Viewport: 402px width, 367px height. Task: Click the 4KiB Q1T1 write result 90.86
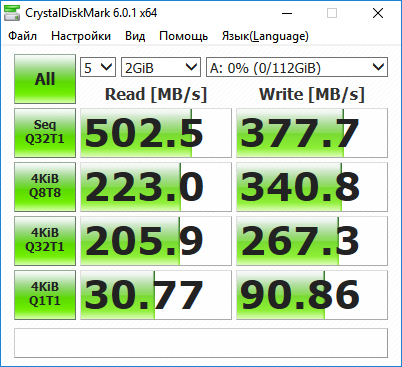point(312,295)
